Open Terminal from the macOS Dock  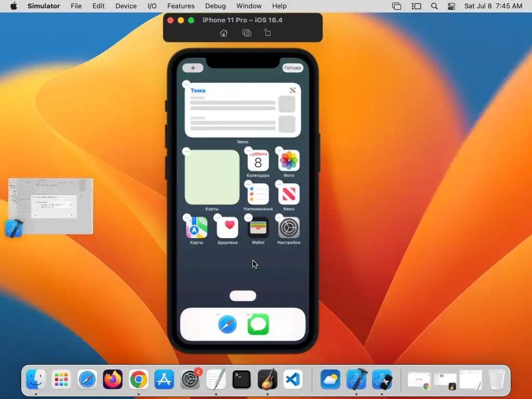pyautogui.click(x=242, y=379)
